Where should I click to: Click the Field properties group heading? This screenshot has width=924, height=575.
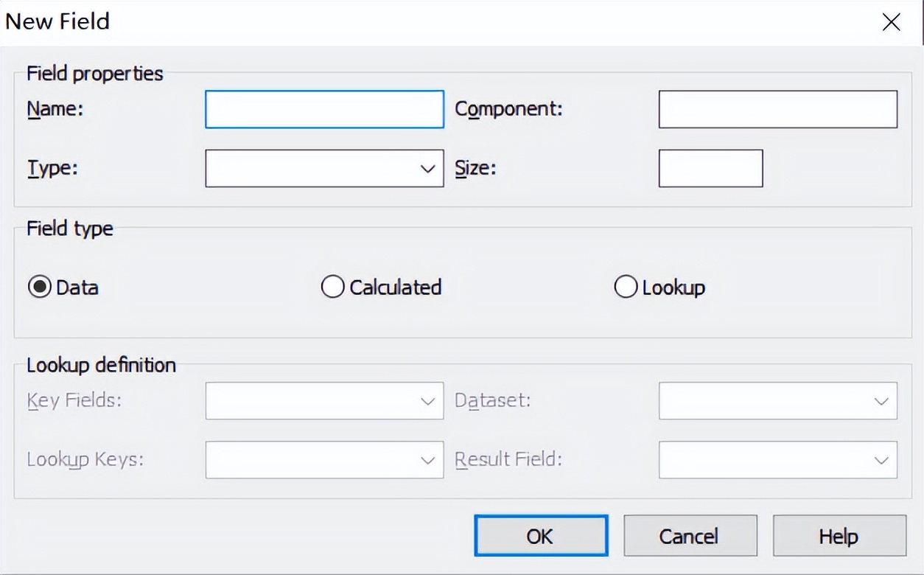pos(94,74)
